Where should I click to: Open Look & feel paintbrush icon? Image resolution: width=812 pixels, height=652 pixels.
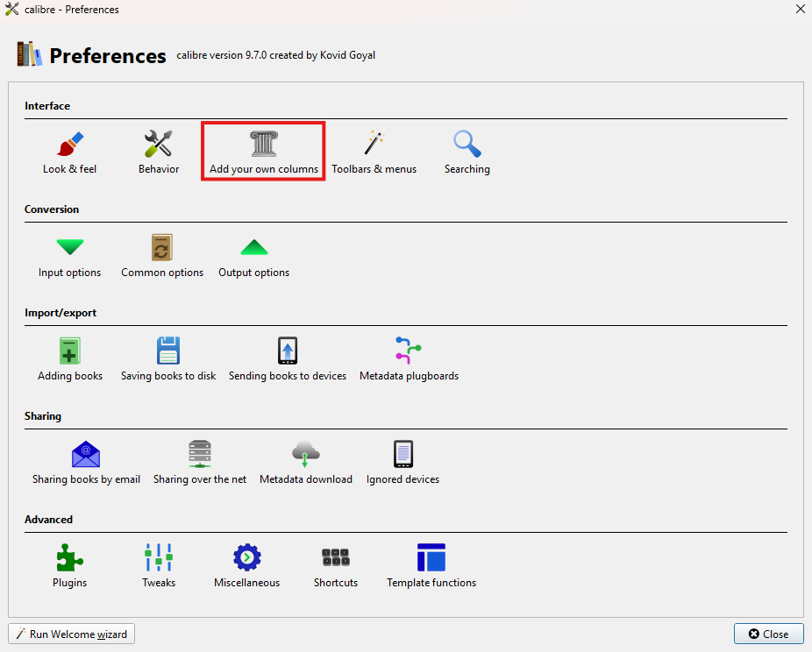tap(70, 144)
